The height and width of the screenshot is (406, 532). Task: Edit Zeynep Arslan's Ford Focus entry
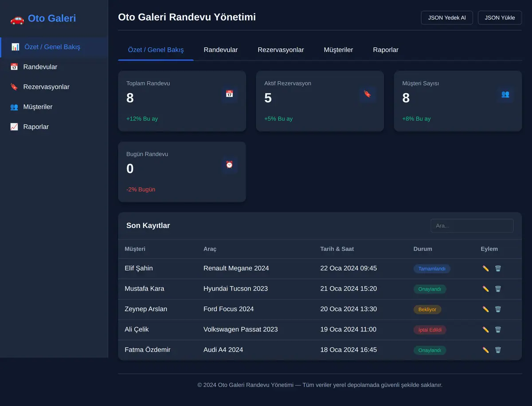(x=485, y=309)
